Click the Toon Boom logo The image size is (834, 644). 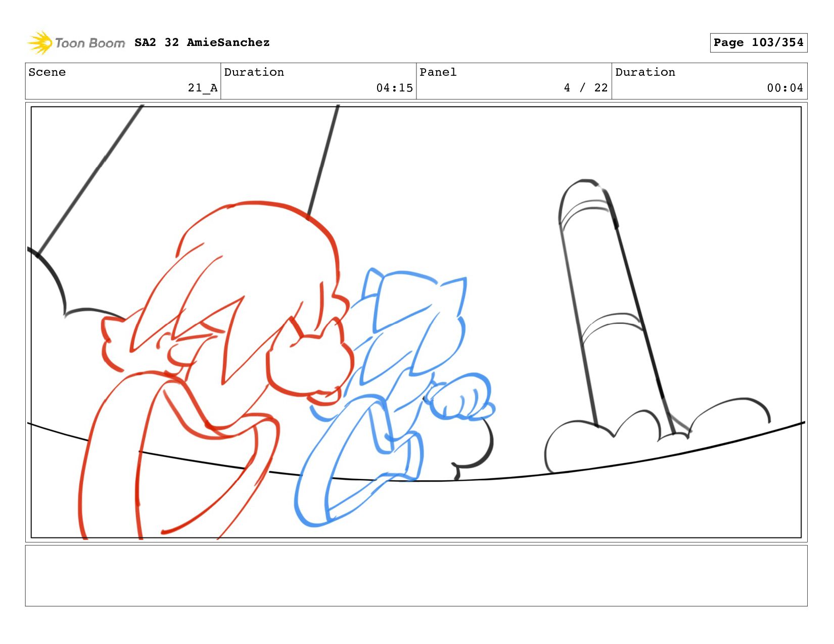pos(76,43)
